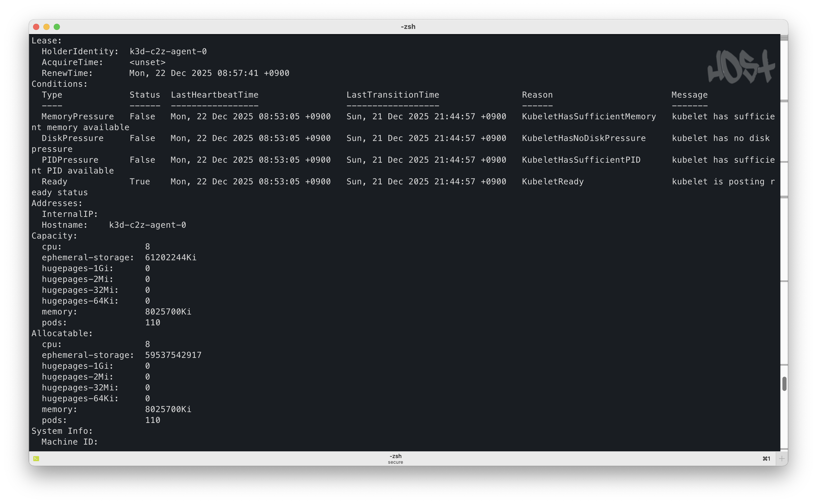The height and width of the screenshot is (504, 817).
Task: Click the RenewTime timestamp
Action: tap(209, 73)
